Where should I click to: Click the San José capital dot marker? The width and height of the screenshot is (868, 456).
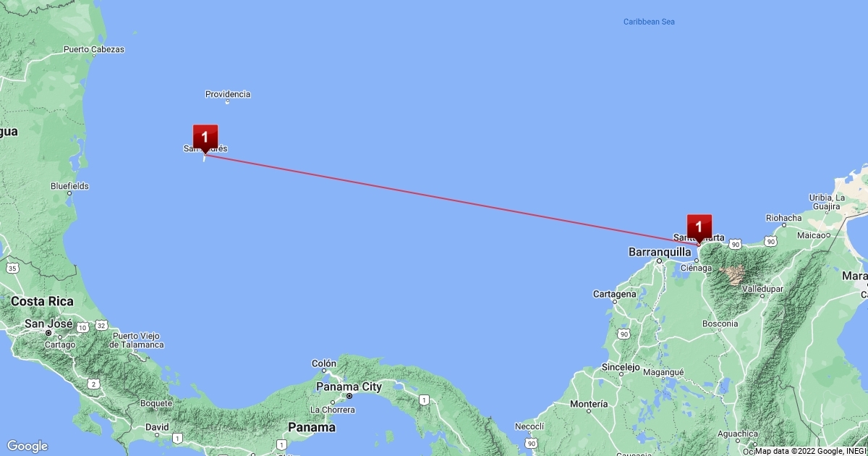(x=48, y=333)
